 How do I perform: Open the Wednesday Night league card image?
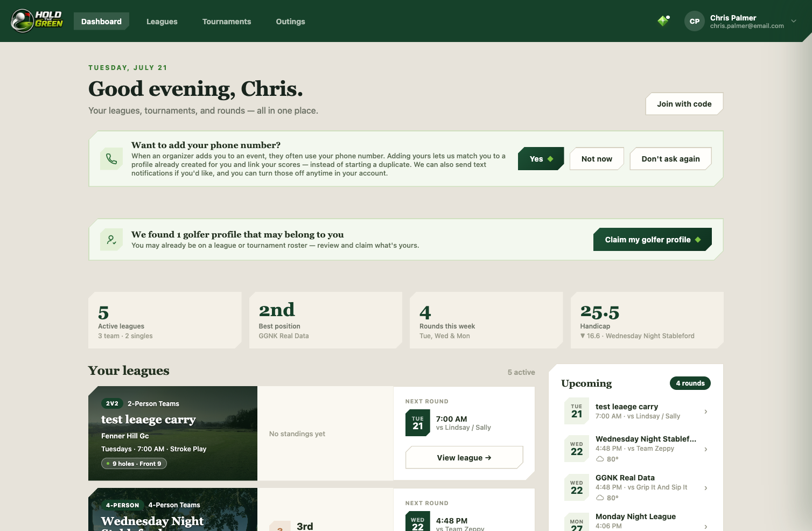[173, 509]
